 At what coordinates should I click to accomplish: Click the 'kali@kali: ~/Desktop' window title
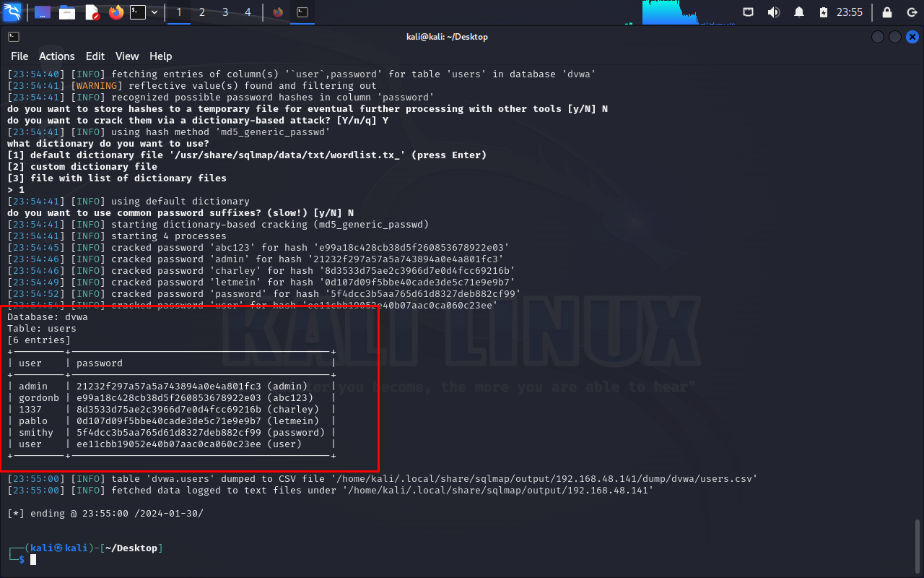click(448, 37)
